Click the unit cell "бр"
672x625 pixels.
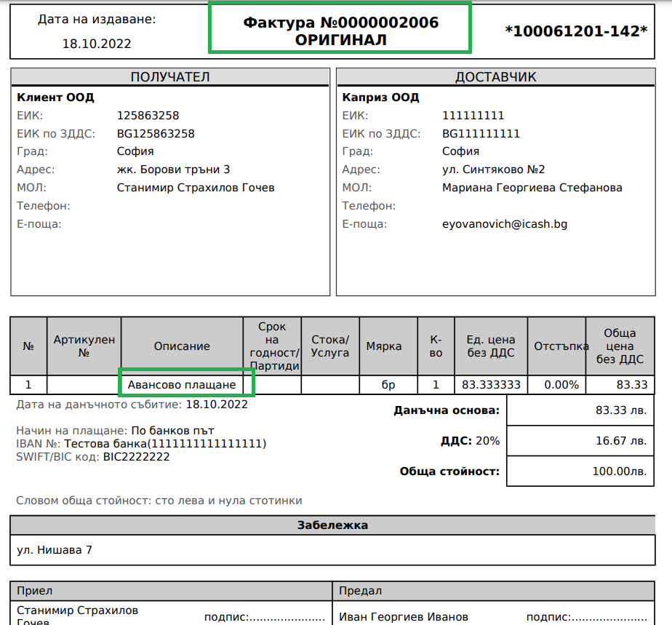(x=388, y=385)
